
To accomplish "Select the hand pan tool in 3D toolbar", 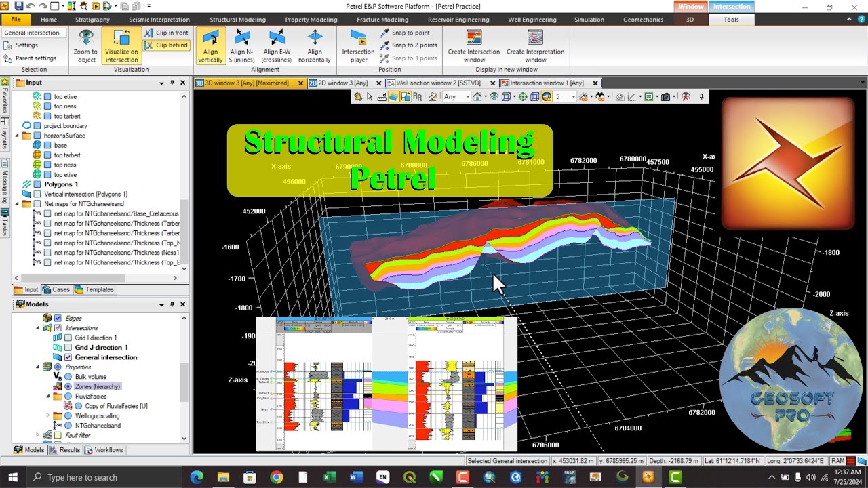I will (359, 97).
